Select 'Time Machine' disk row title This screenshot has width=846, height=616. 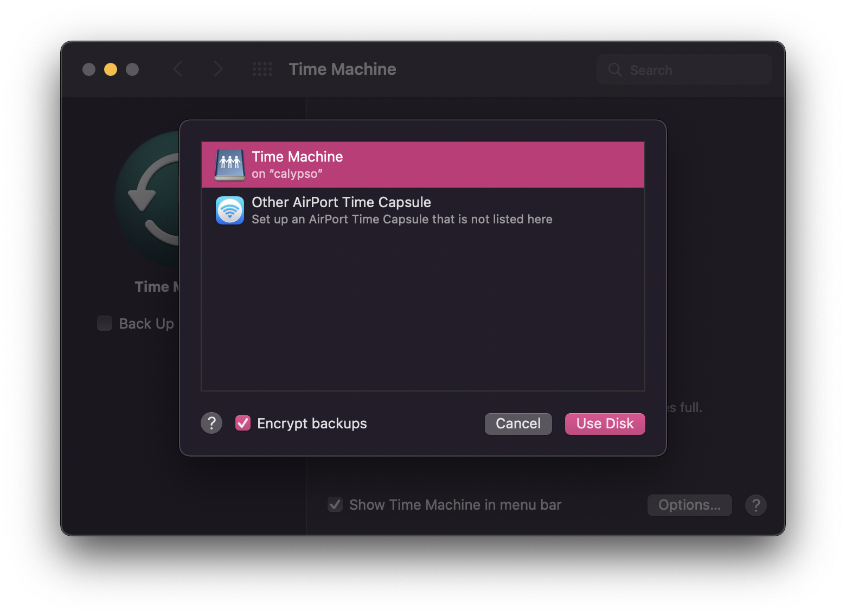click(297, 157)
